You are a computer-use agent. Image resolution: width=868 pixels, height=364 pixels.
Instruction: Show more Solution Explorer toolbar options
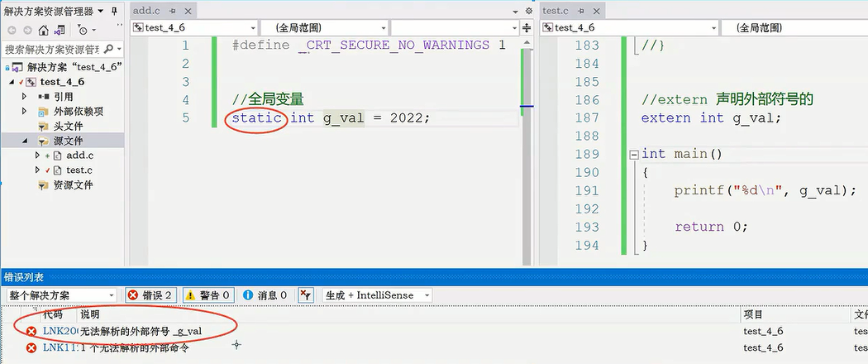(x=119, y=26)
